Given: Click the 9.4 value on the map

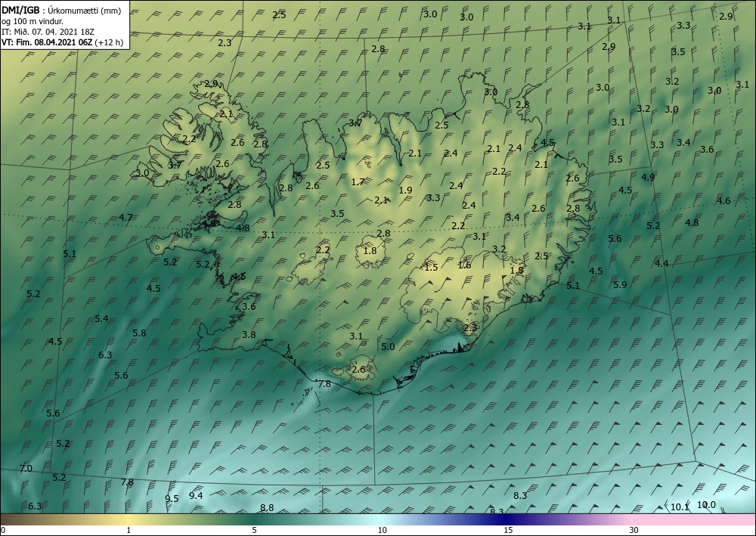Looking at the screenshot, I should coord(196,495).
